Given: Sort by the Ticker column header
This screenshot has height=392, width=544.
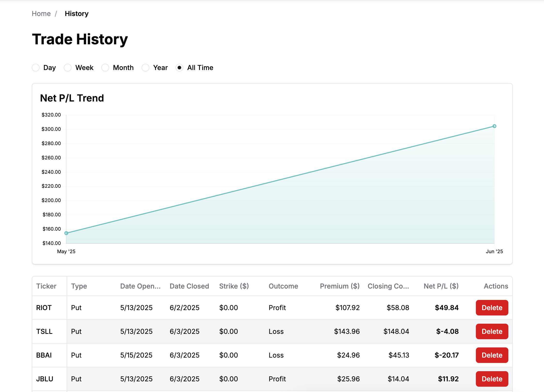Looking at the screenshot, I should [46, 286].
